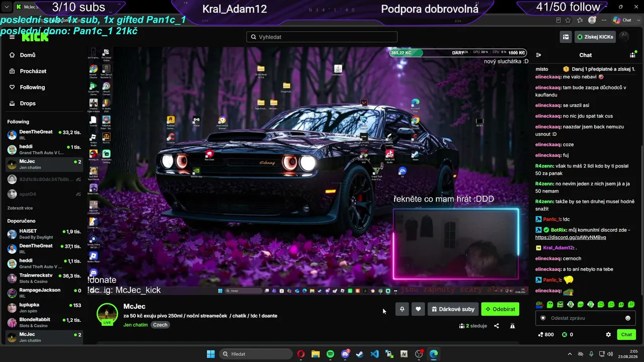This screenshot has width=644, height=362.
Task: Open Discord from the taskbar
Action: click(345, 354)
